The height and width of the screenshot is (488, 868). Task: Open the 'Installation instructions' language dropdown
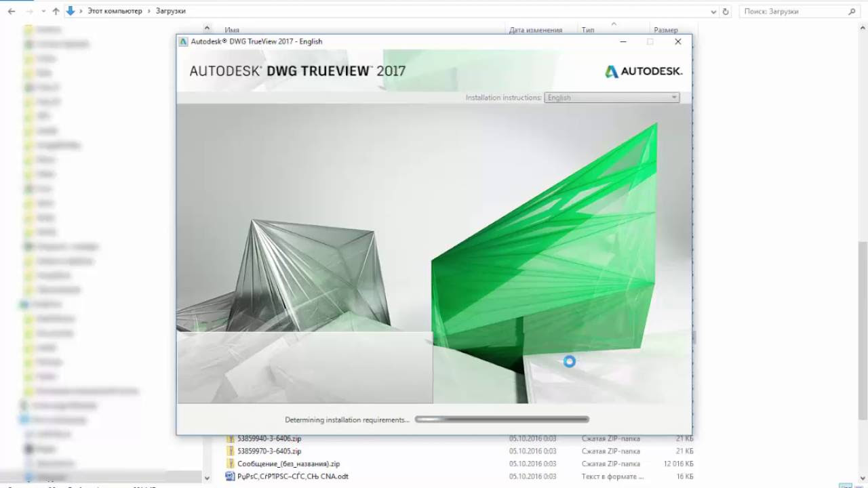[612, 98]
